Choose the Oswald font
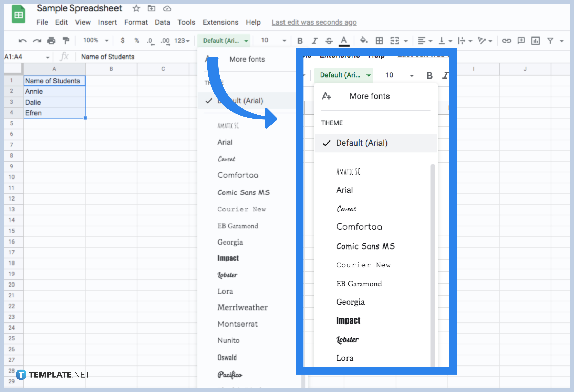Viewport: 574px width, 392px height. pyautogui.click(x=227, y=357)
